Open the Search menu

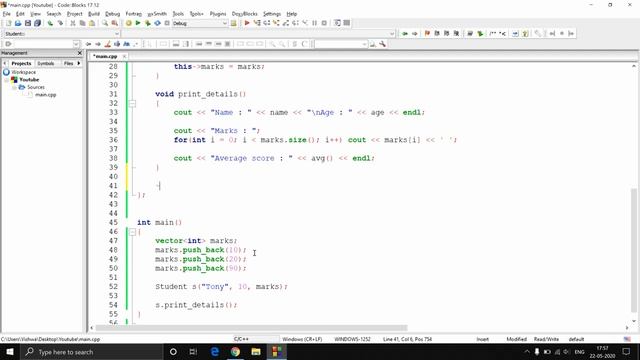[x=53, y=14]
